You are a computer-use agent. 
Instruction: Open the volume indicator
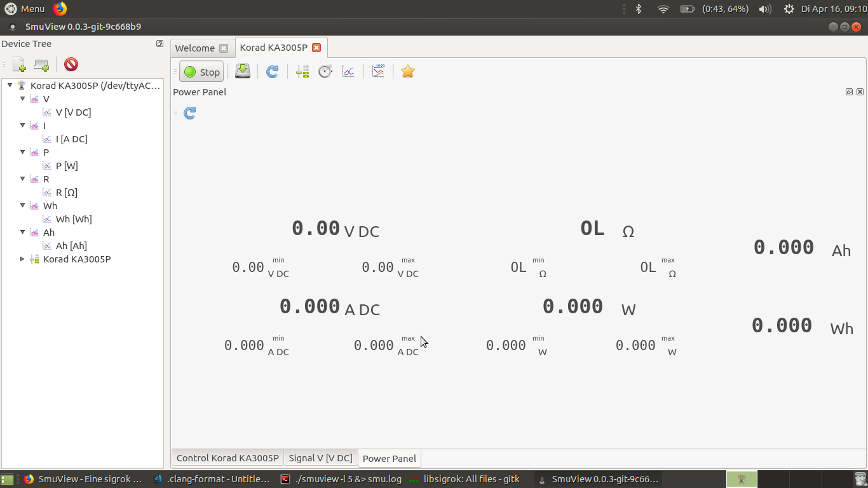[765, 9]
